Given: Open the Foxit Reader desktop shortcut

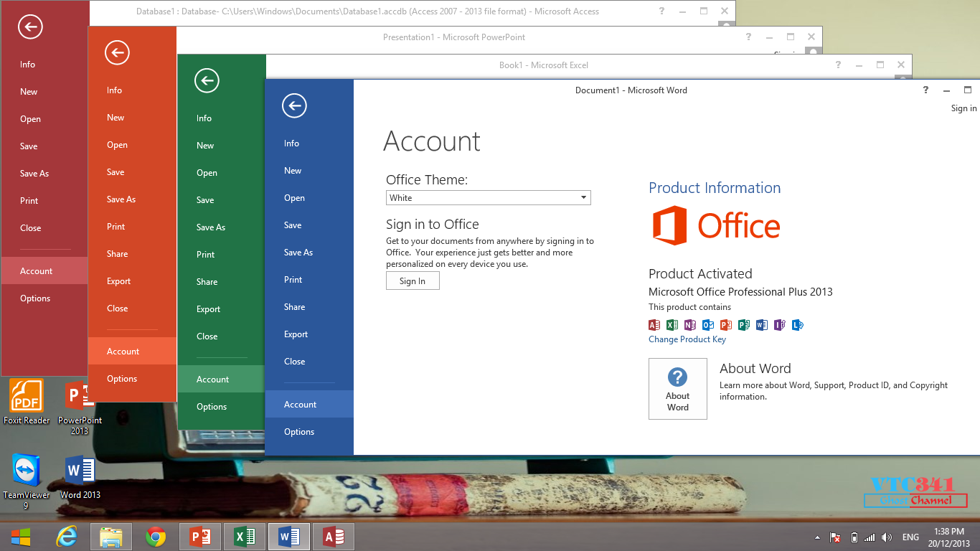Looking at the screenshot, I should 27,402.
